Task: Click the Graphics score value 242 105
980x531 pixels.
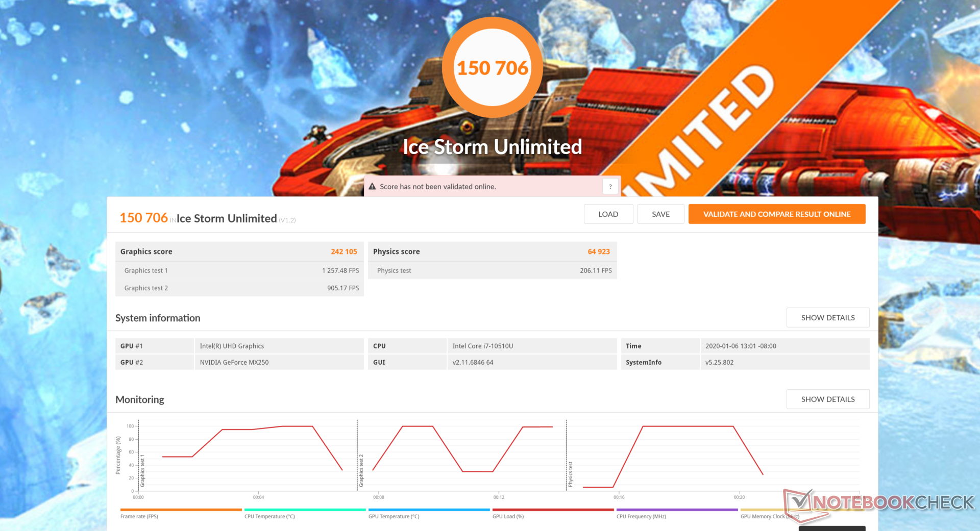Action: pyautogui.click(x=344, y=251)
